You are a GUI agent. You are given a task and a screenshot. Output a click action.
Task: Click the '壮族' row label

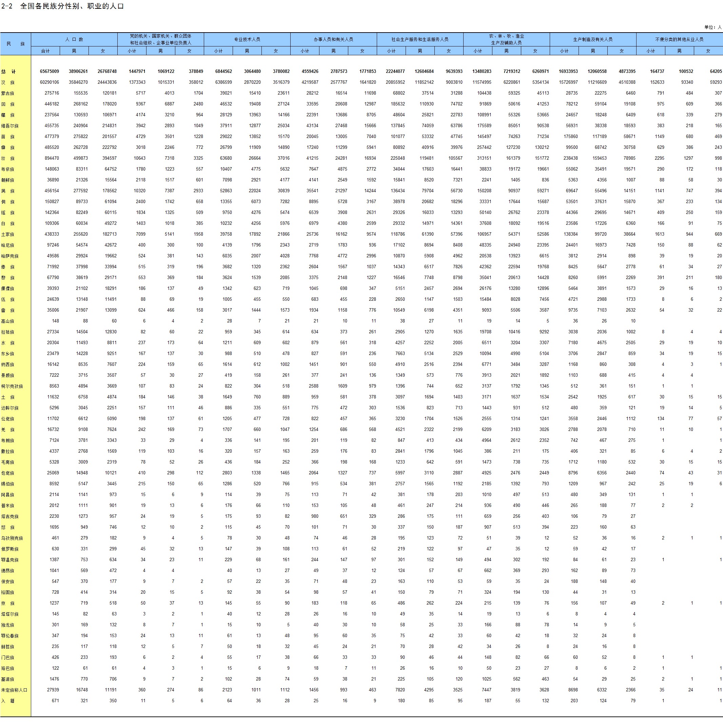(x=8, y=159)
